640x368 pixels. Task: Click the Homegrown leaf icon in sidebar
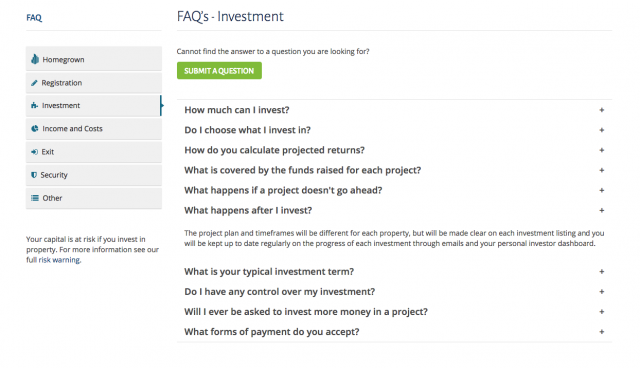pyautogui.click(x=35, y=60)
